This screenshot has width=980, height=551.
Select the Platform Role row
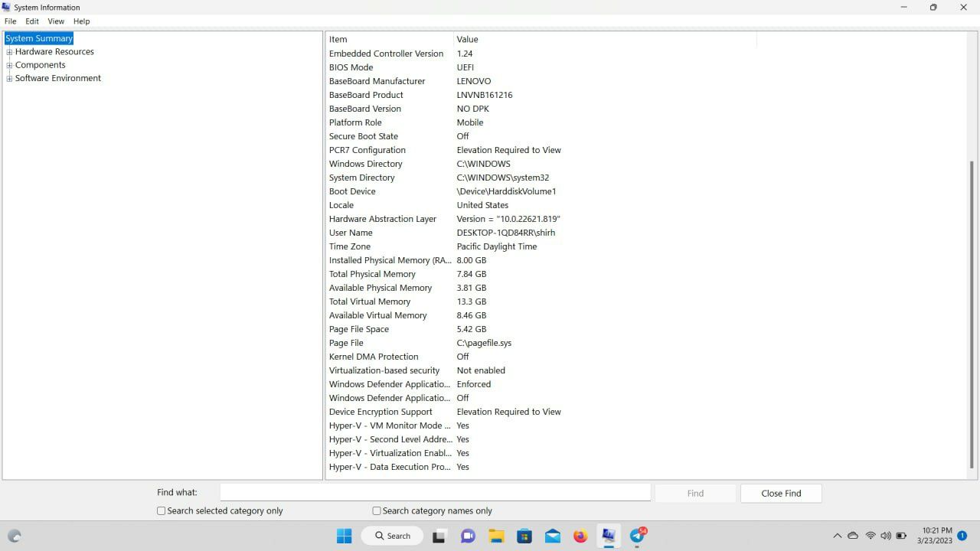[542, 122]
